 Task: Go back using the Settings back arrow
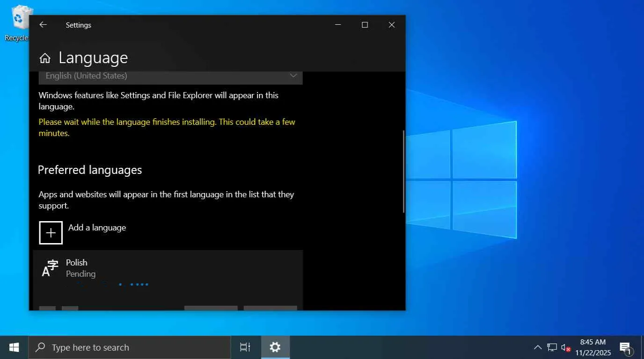pos(43,25)
